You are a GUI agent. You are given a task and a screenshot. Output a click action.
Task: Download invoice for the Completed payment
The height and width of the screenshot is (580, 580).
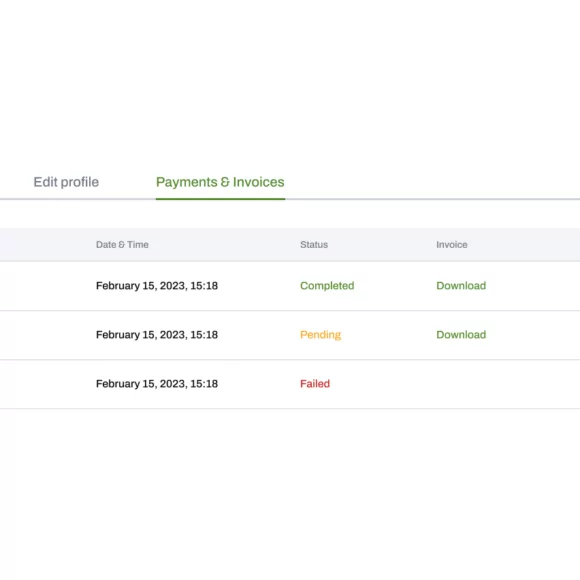(x=461, y=286)
